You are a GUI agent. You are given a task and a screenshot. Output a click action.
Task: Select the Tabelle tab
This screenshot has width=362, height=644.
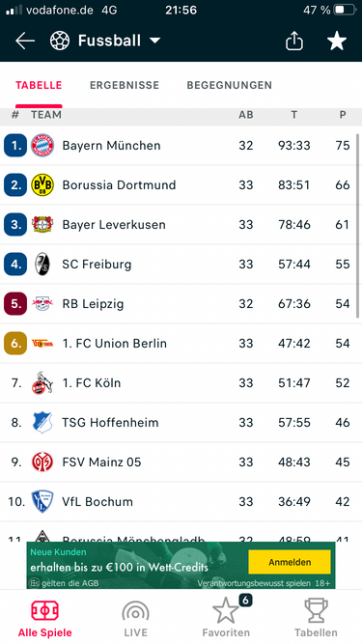point(39,85)
